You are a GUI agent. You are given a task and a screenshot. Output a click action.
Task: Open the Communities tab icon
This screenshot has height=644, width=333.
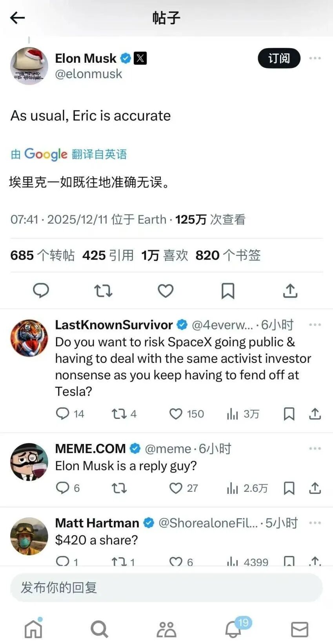pyautogui.click(x=166, y=629)
